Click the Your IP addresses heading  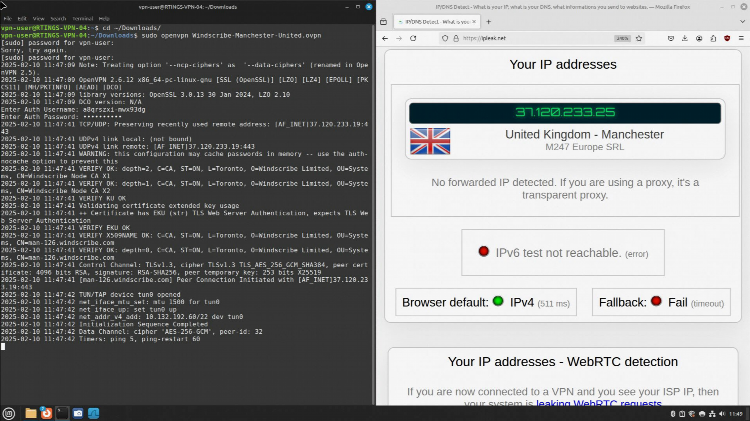tap(563, 65)
